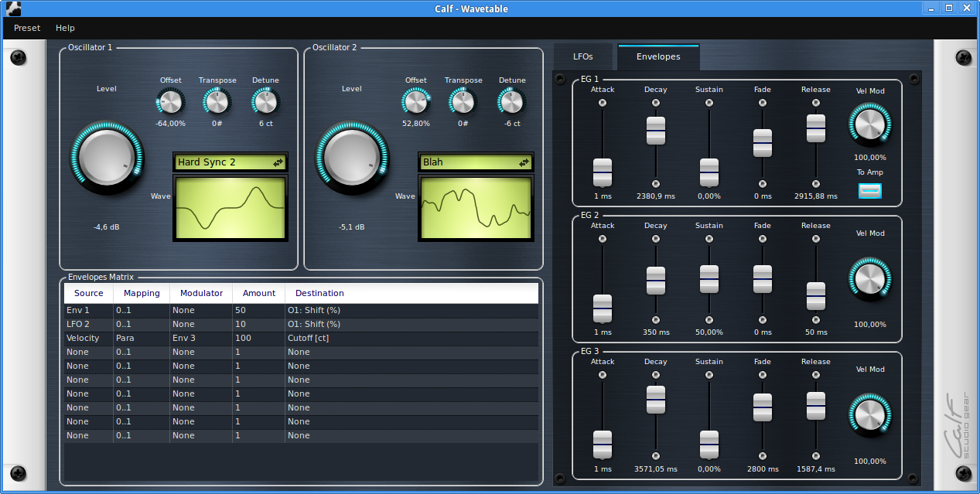
Task: Click the Oscillator 2 Transpose knob
Action: pos(463,101)
